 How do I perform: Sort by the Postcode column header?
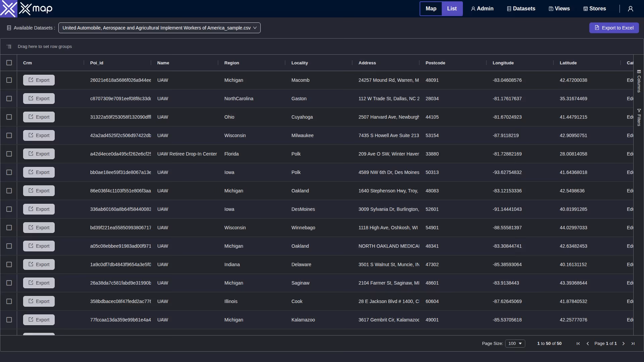(x=435, y=63)
